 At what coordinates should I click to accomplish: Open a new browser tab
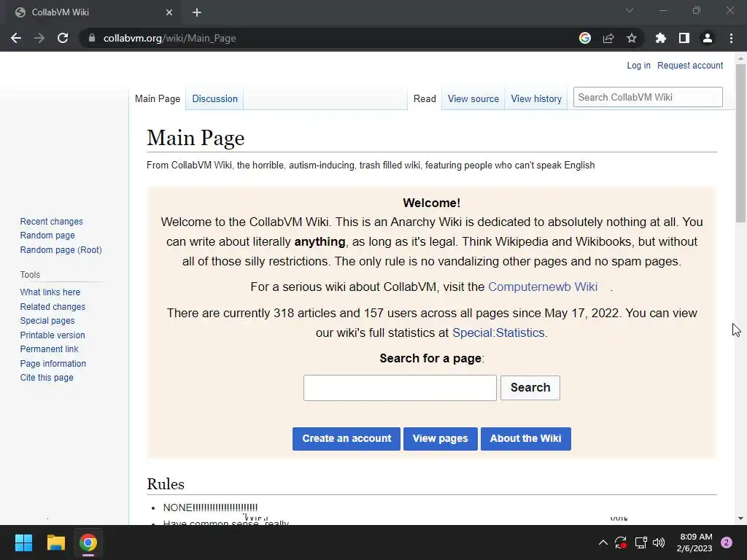click(x=197, y=12)
